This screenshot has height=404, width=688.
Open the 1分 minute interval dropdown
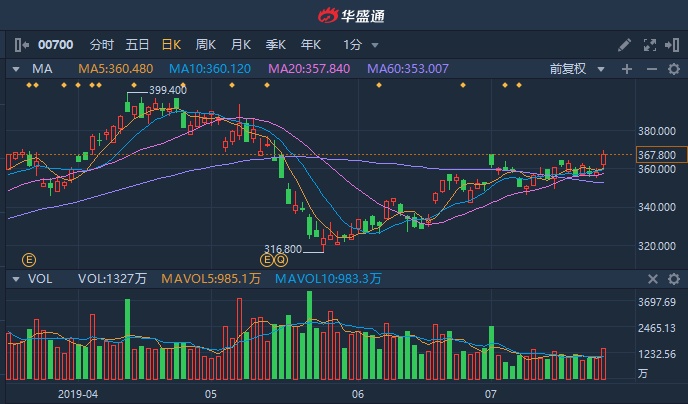coord(360,45)
